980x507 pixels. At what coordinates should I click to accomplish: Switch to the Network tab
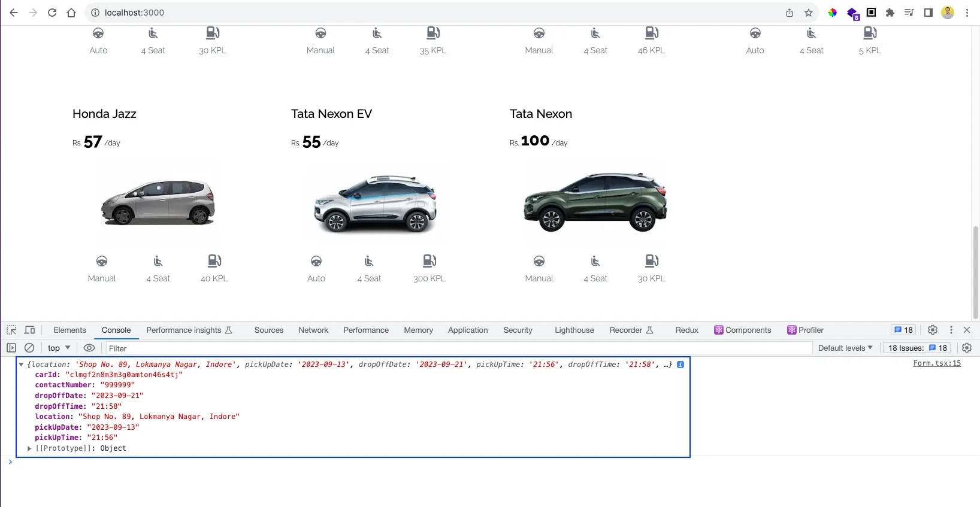[313, 330]
